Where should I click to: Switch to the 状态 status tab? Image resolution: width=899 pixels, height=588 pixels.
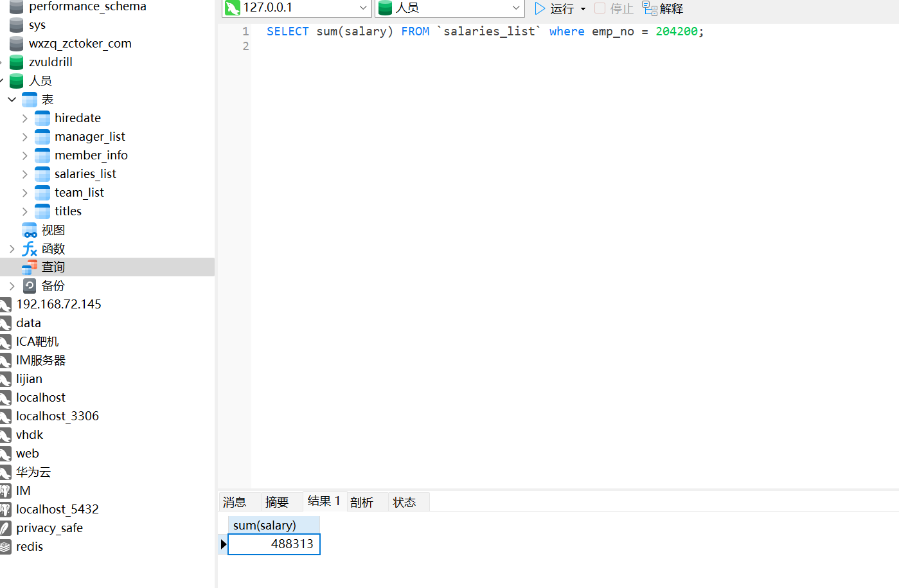(x=404, y=502)
